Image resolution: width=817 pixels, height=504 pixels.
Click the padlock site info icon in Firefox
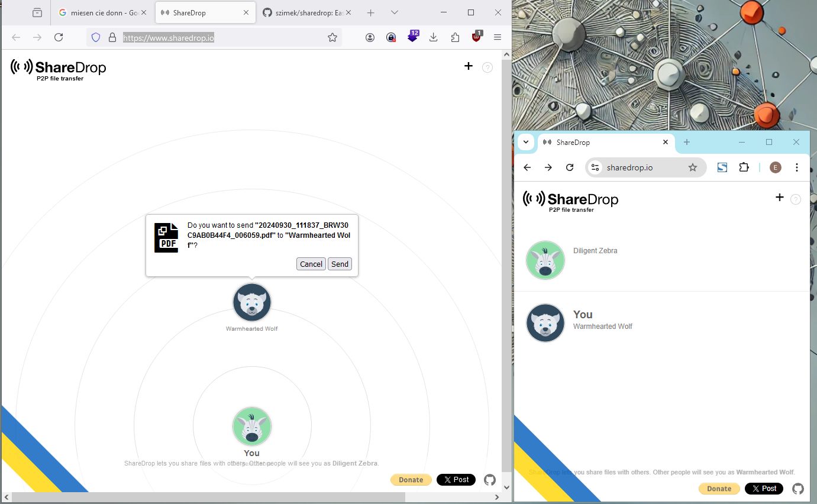point(112,37)
